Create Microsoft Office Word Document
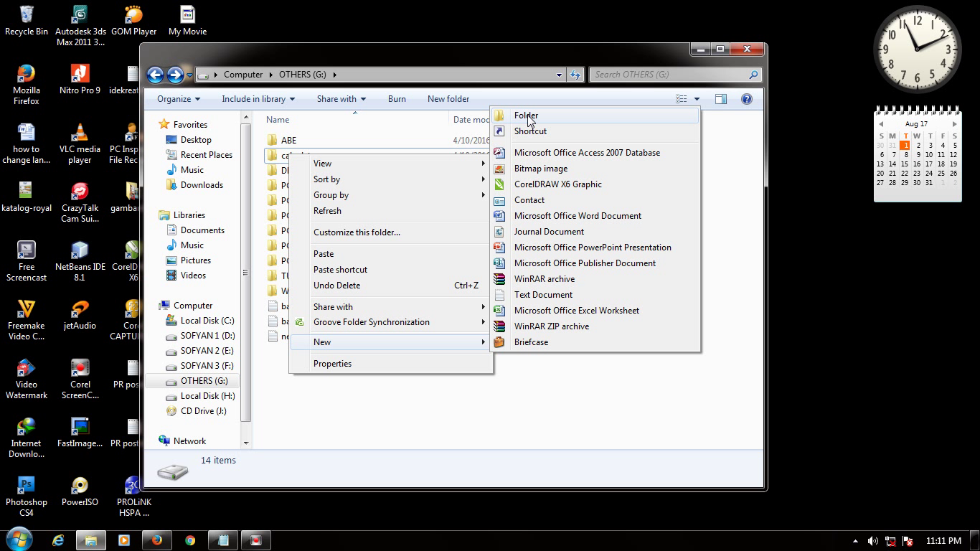The image size is (980, 551). 595,216
